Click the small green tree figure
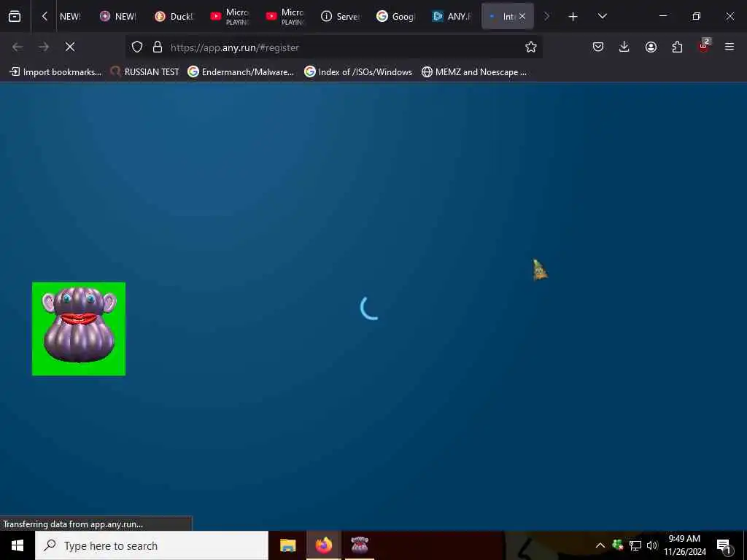The image size is (747, 560). 540,270
